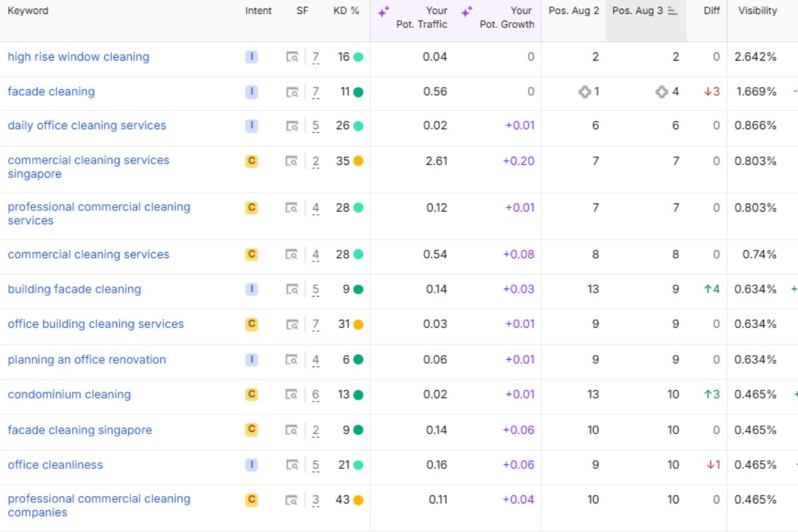Screen dimensions: 798x532
Task: Click SF count 7 for office building cleaning services
Action: click(316, 325)
